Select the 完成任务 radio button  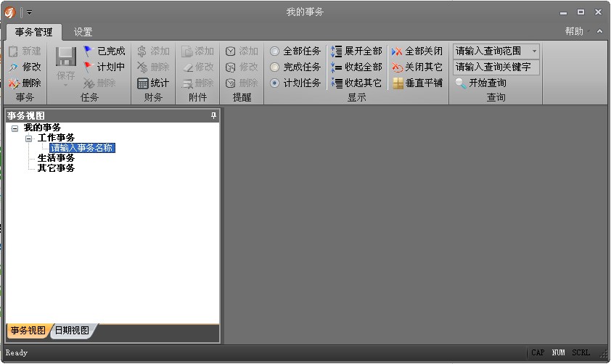tap(274, 67)
